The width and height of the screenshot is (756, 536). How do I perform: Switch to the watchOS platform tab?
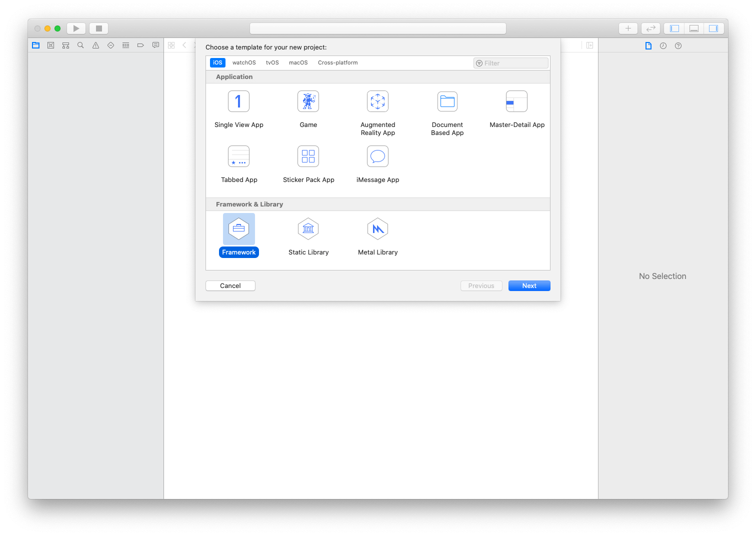coord(244,62)
